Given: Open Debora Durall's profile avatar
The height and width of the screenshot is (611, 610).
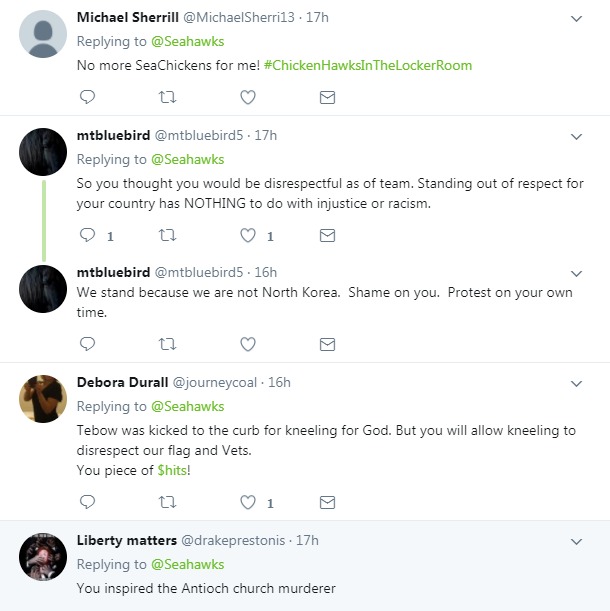Looking at the screenshot, I should coord(43,399).
